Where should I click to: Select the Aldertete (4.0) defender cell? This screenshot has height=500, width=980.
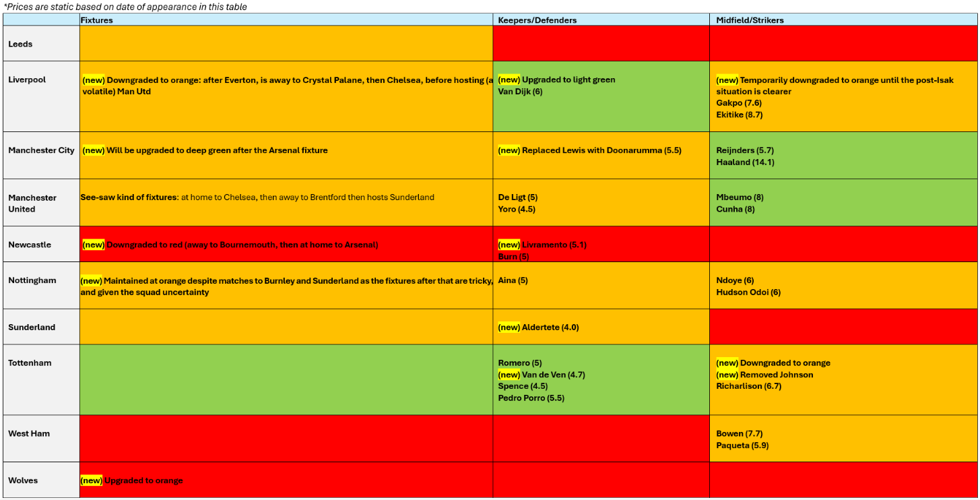tap(601, 327)
